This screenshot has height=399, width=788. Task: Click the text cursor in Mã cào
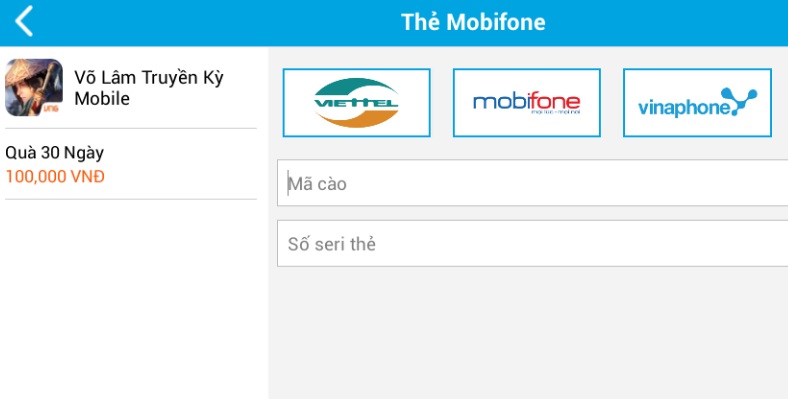coord(288,183)
